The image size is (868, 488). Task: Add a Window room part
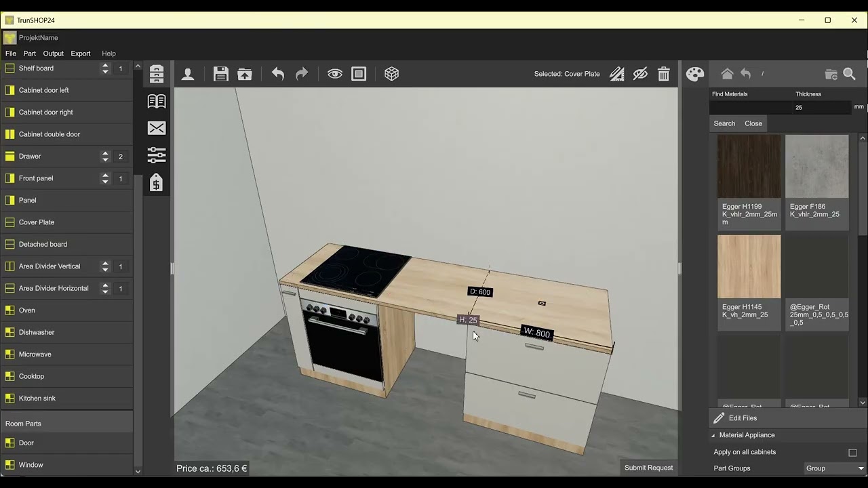(66, 465)
